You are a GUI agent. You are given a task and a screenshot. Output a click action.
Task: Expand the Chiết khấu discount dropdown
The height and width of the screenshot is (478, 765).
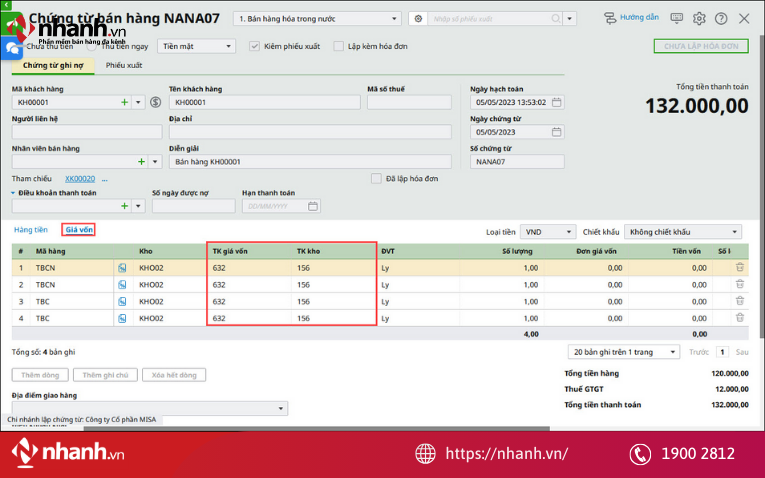tap(734, 232)
